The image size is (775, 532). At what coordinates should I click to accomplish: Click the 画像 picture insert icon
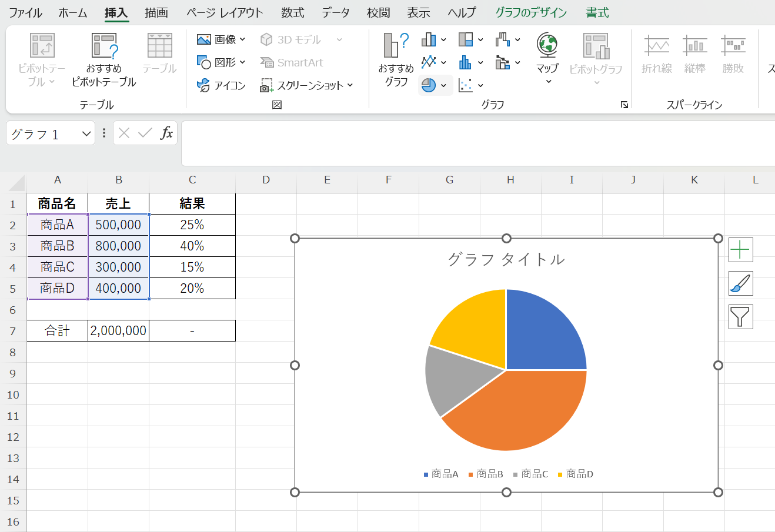point(204,39)
